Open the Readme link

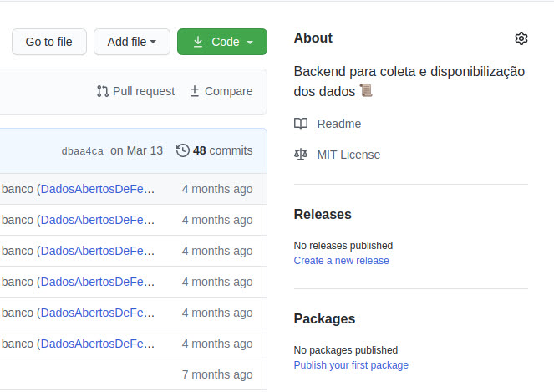pos(339,124)
